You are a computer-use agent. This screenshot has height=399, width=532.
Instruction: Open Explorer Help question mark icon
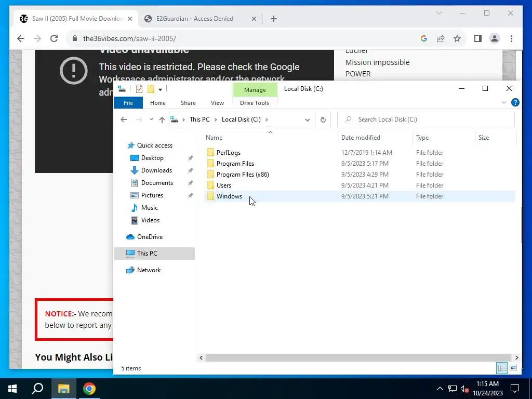point(515,102)
